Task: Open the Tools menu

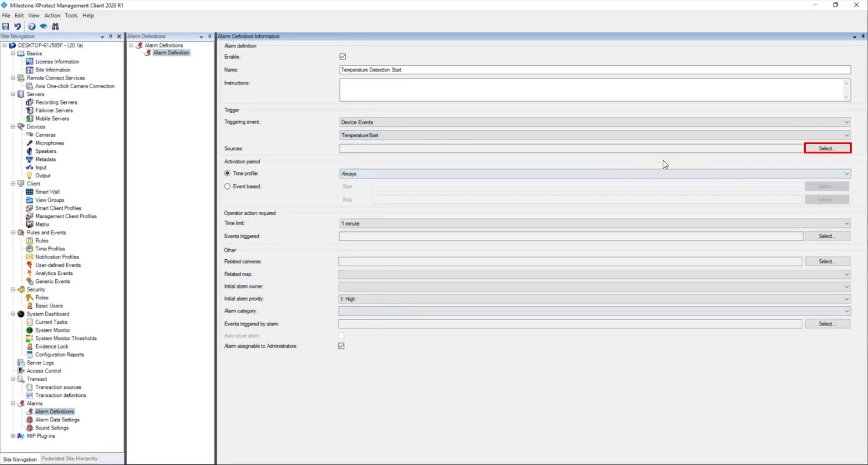Action: [71, 16]
